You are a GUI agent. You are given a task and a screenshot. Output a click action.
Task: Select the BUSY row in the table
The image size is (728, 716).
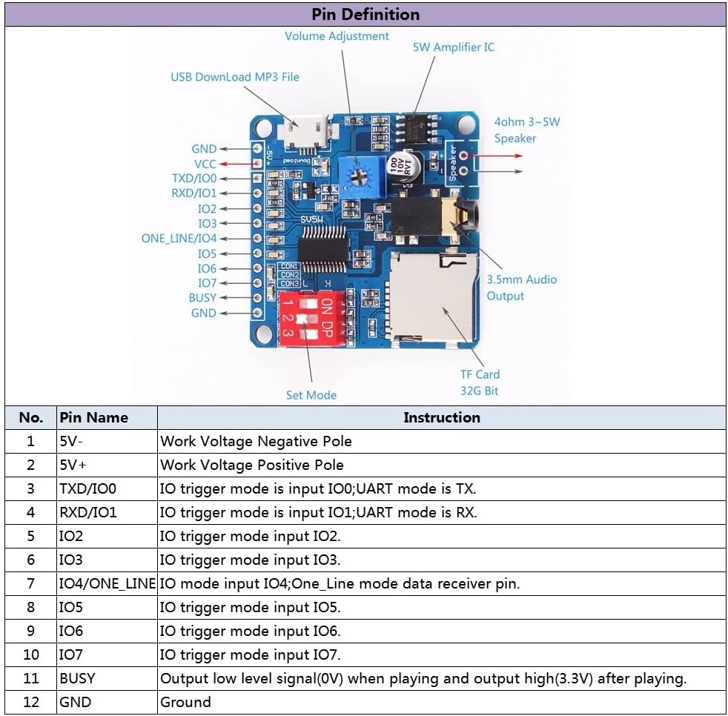[x=364, y=678]
